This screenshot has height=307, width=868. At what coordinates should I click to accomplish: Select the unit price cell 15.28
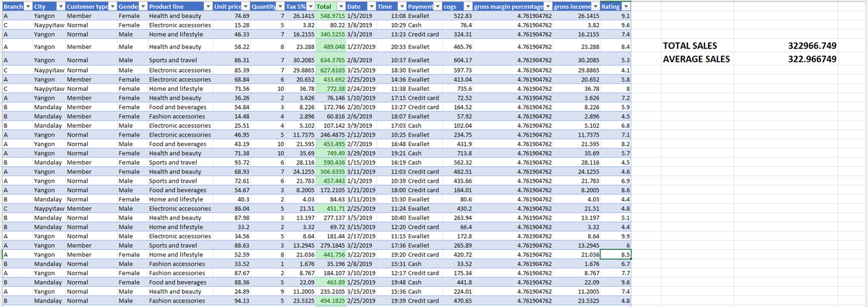(x=230, y=24)
